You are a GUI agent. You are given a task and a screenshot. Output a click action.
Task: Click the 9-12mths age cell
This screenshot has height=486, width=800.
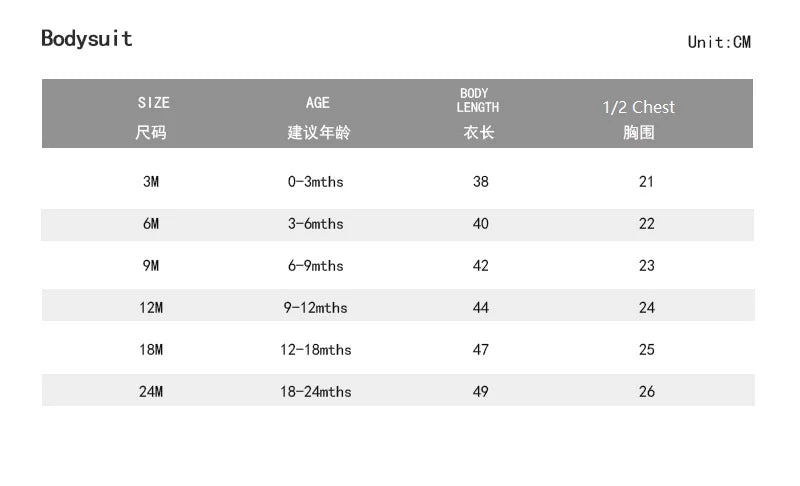point(316,308)
